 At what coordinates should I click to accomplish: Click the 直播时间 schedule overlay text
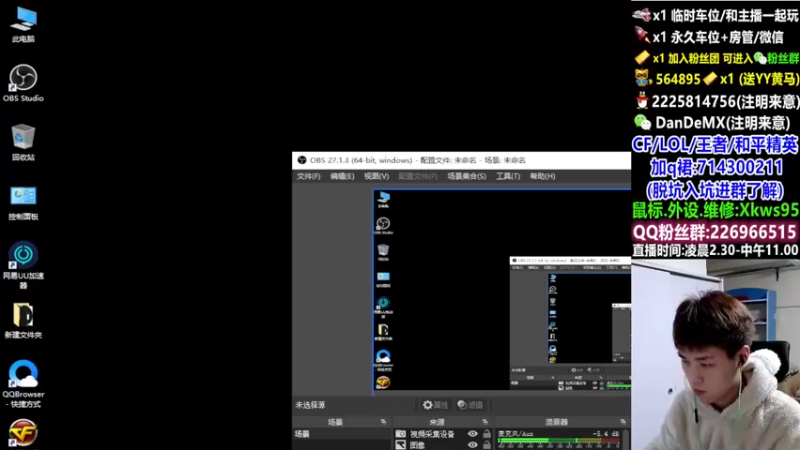[x=715, y=250]
